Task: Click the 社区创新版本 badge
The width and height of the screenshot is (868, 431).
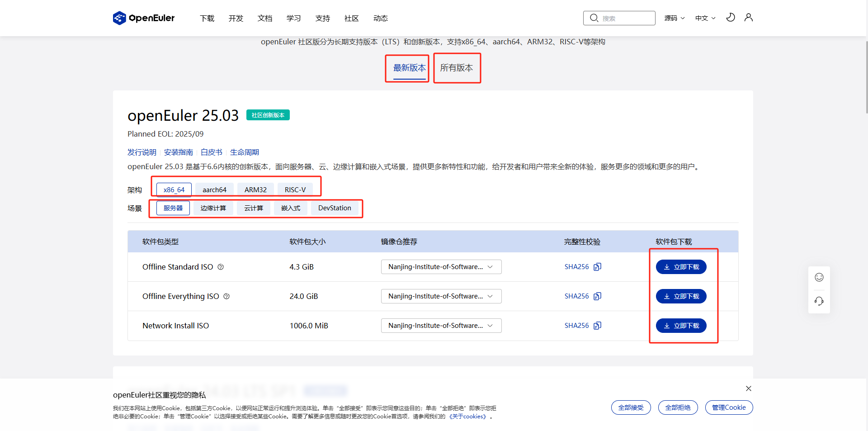Action: (268, 115)
